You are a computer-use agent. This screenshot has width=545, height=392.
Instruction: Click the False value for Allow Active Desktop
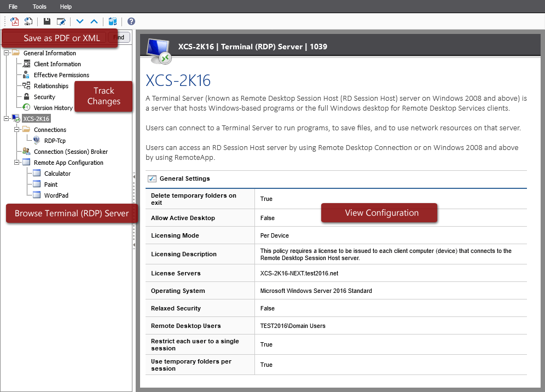[x=267, y=218]
